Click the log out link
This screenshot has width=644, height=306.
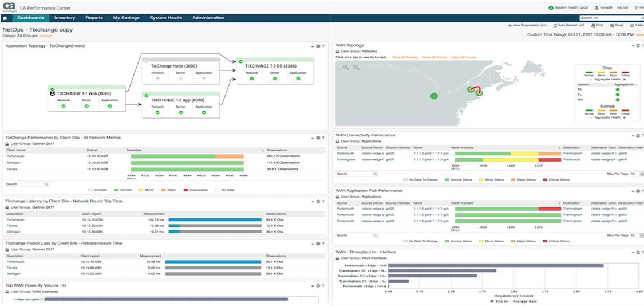[623, 7]
